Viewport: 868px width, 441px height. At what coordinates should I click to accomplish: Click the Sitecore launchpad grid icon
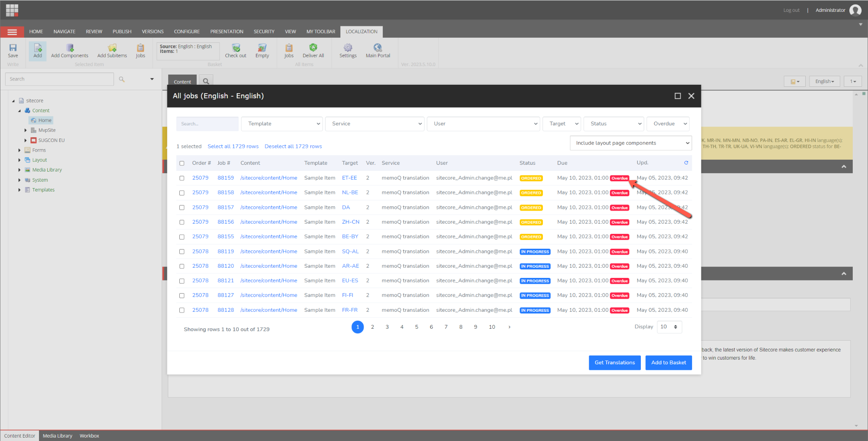tap(12, 10)
